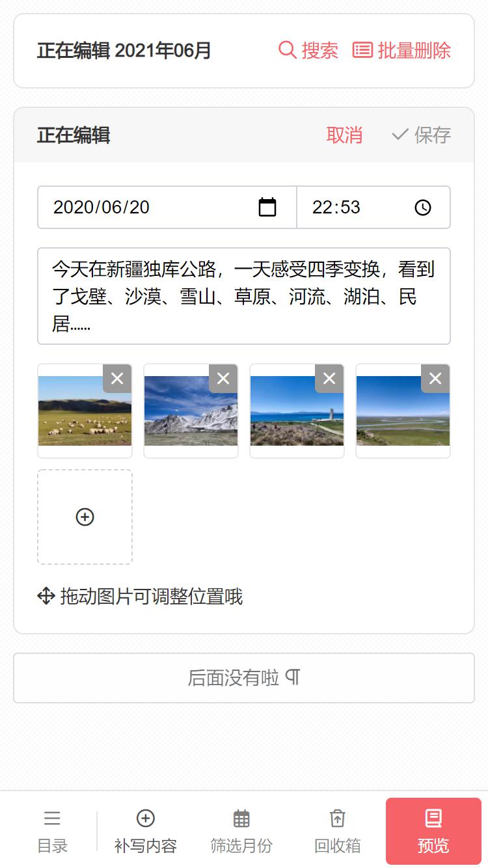Image resolution: width=488 pixels, height=868 pixels.
Task: Click the time field 22:53
Action: point(373,207)
